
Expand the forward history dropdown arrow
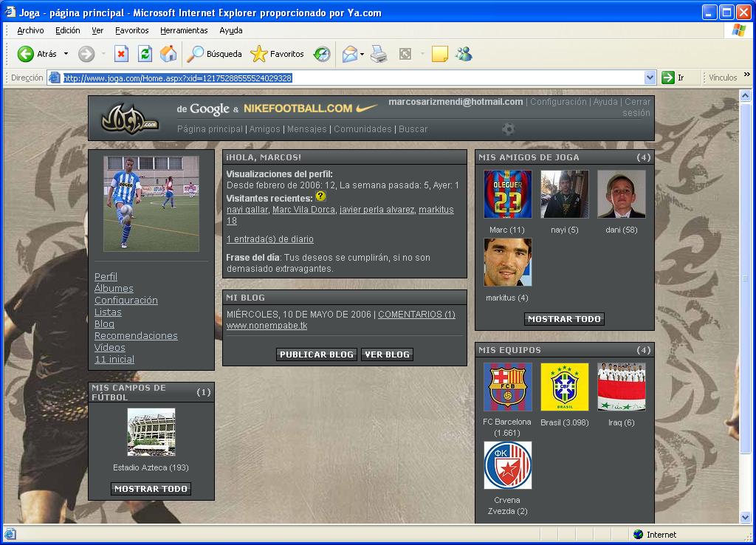pos(103,54)
